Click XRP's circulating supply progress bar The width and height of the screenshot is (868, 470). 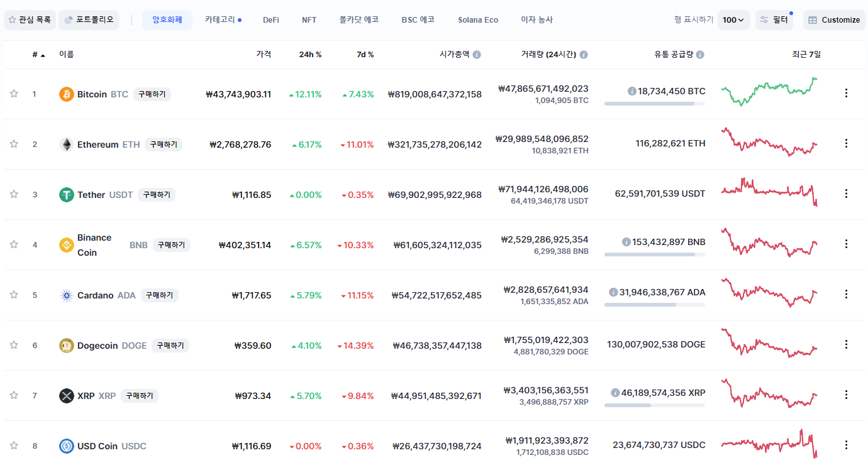655,405
